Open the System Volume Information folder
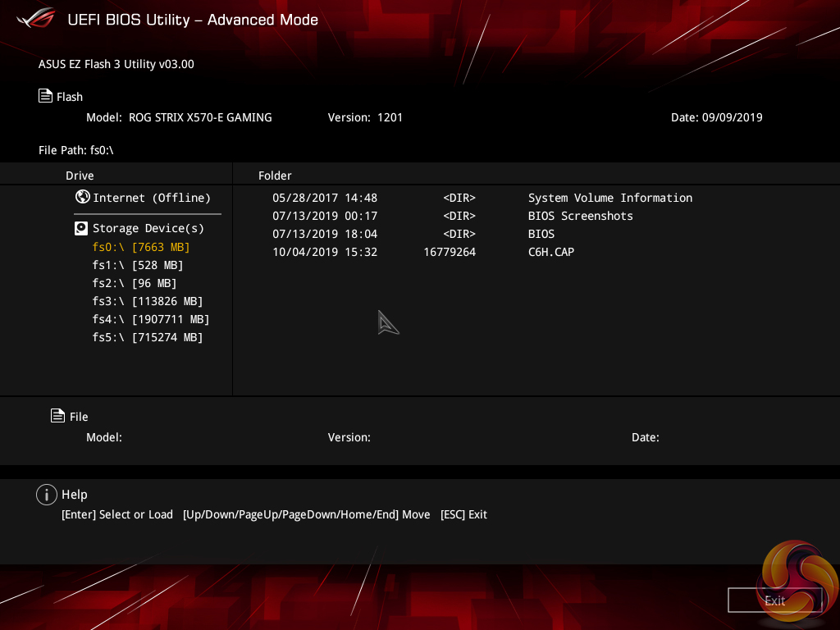Screen dimensions: 840x630 point(610,198)
